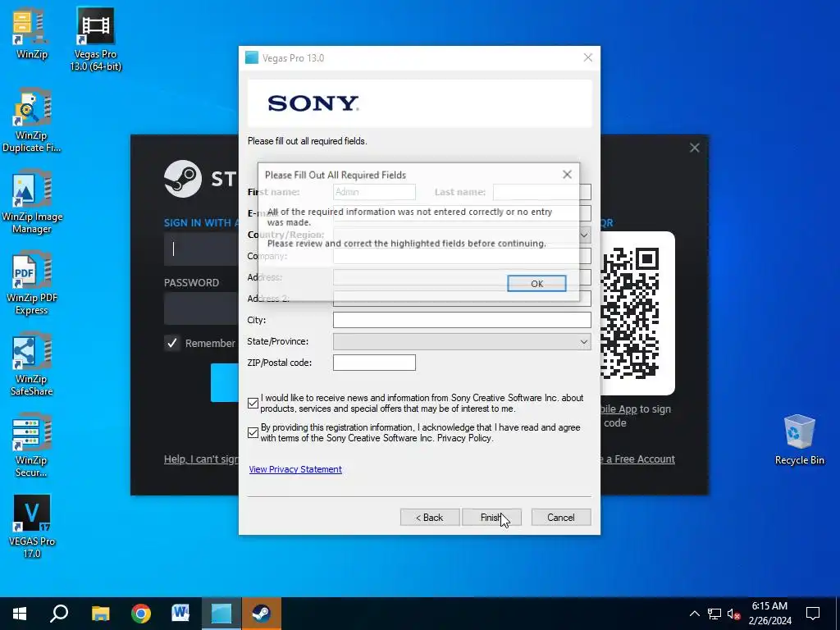Uncheck the Privacy Policy agreement checkbox
Screen dimensions: 840x630
coord(253,432)
